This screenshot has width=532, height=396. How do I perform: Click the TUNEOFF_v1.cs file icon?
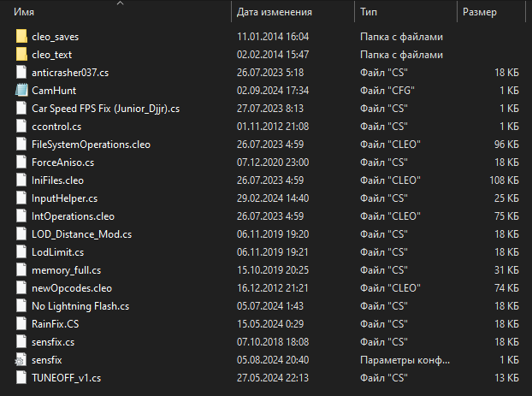(21, 378)
